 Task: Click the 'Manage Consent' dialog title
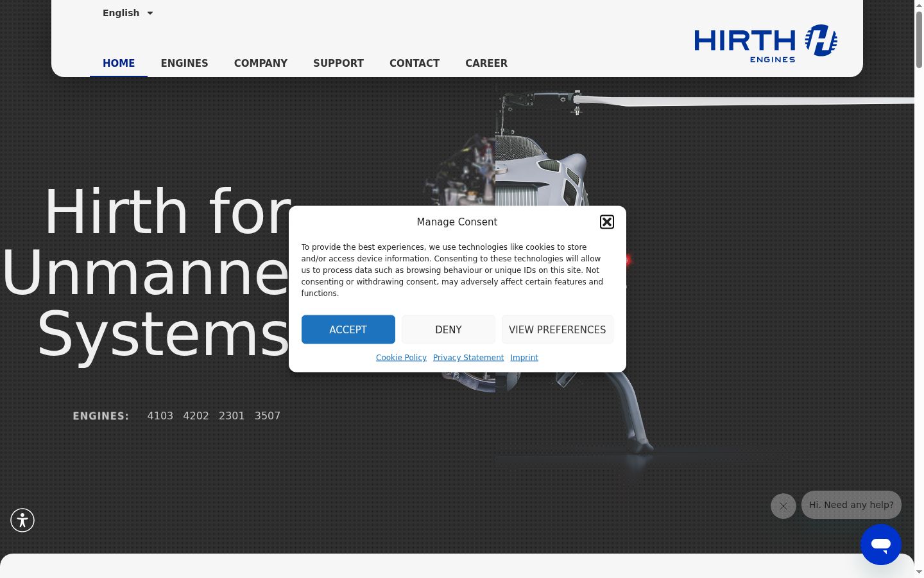tap(457, 222)
